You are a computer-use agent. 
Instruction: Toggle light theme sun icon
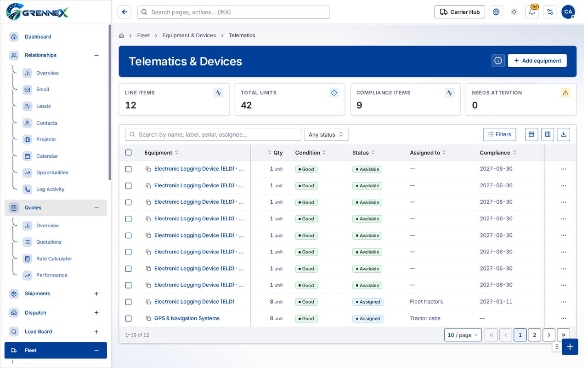(514, 12)
